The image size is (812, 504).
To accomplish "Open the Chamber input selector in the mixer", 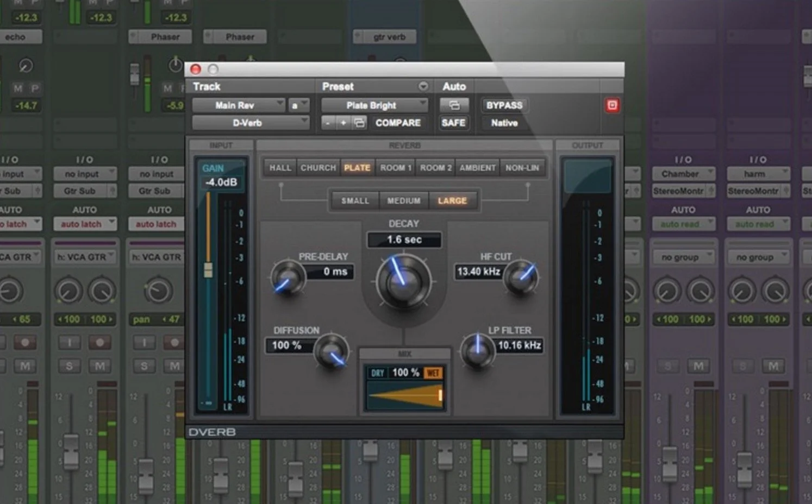I will pyautogui.click(x=683, y=174).
